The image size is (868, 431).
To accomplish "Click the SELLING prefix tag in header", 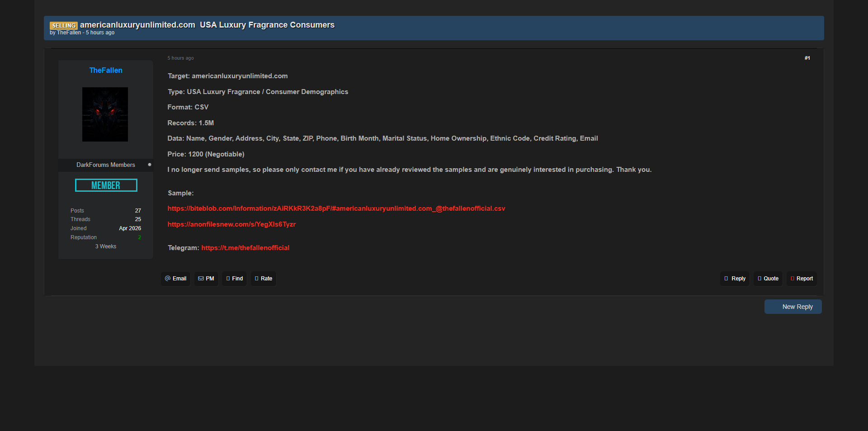I will pyautogui.click(x=63, y=26).
